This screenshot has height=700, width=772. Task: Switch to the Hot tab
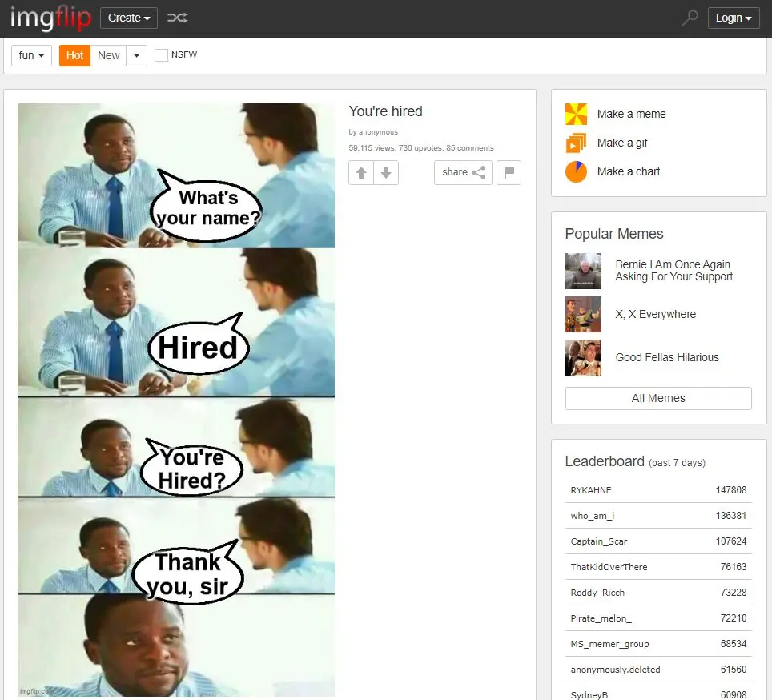tap(74, 55)
